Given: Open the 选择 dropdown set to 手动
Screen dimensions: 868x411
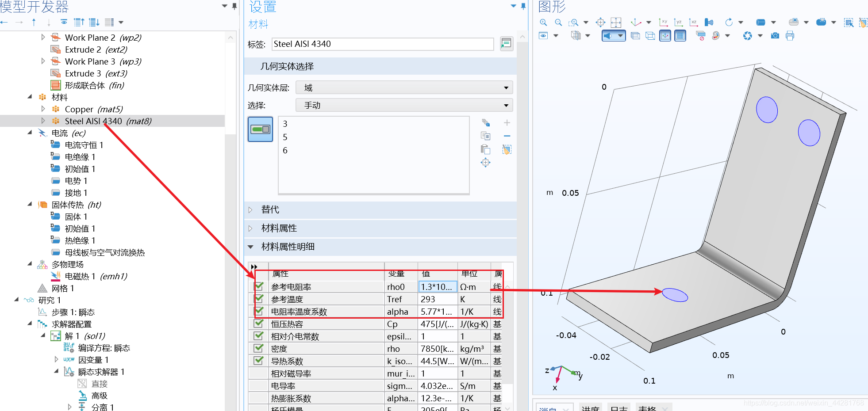Looking at the screenshot, I should click(404, 105).
